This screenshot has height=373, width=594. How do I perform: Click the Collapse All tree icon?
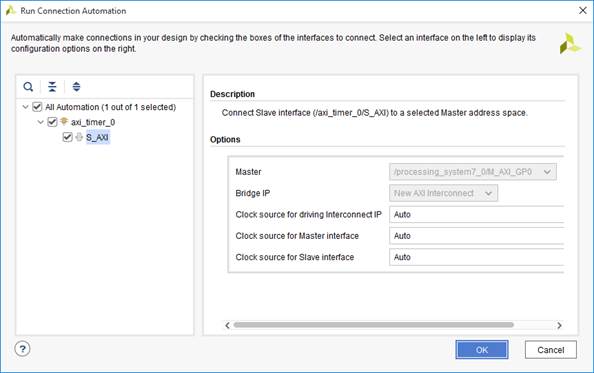click(x=52, y=87)
